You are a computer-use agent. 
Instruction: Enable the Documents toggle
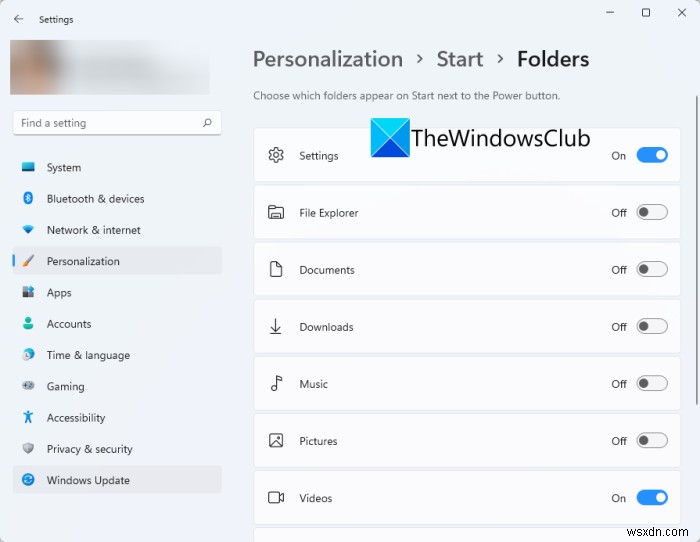click(652, 269)
